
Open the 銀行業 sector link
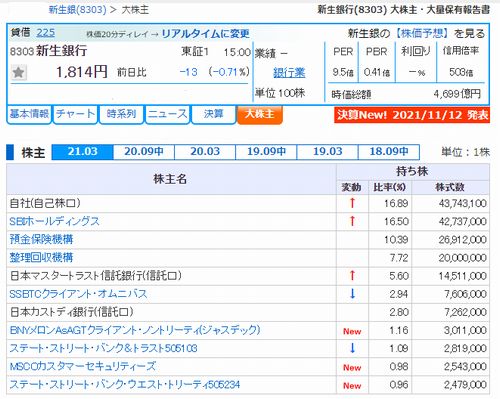pos(289,73)
